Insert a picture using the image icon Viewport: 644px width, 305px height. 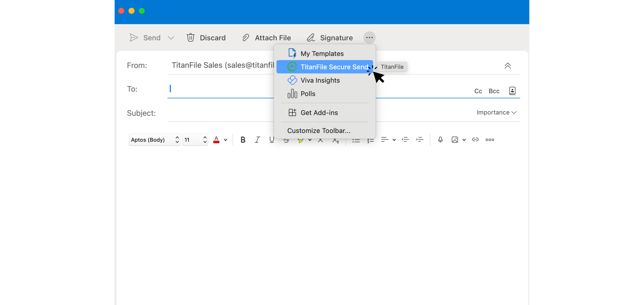[x=455, y=140]
